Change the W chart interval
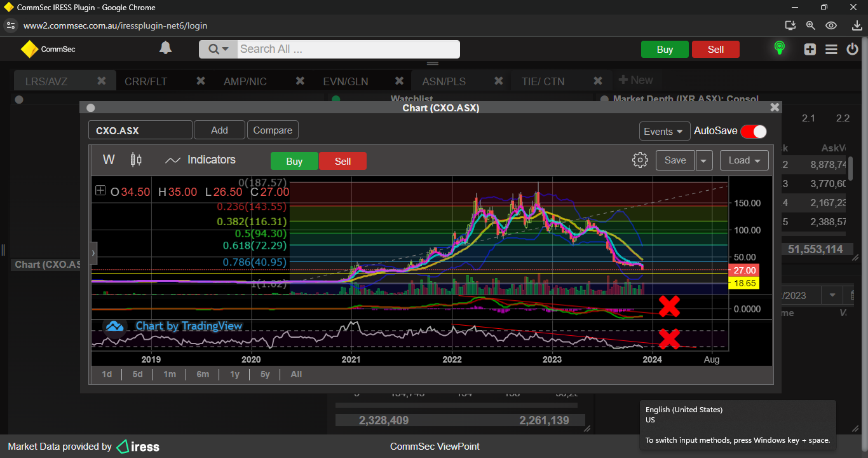This screenshot has height=458, width=868. pyautogui.click(x=109, y=160)
